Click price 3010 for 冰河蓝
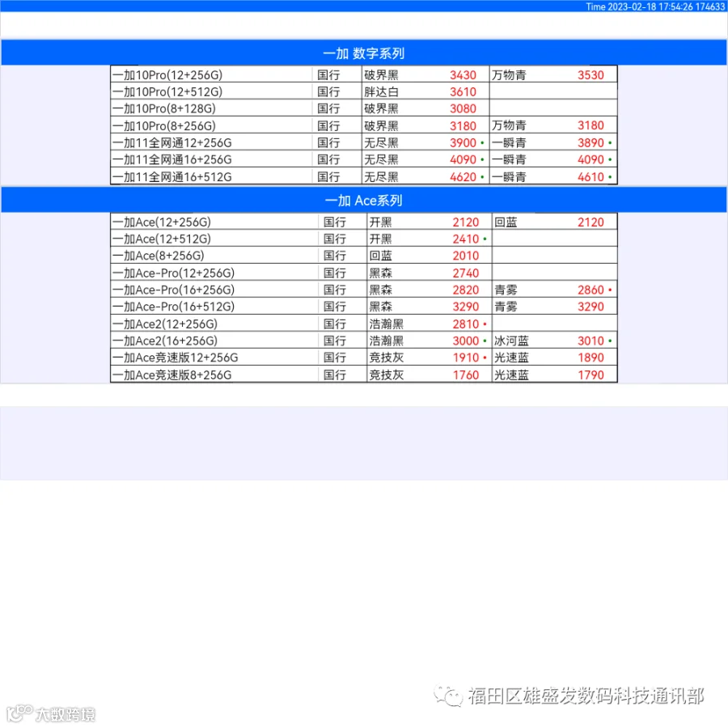The height and width of the screenshot is (728, 728). click(590, 341)
